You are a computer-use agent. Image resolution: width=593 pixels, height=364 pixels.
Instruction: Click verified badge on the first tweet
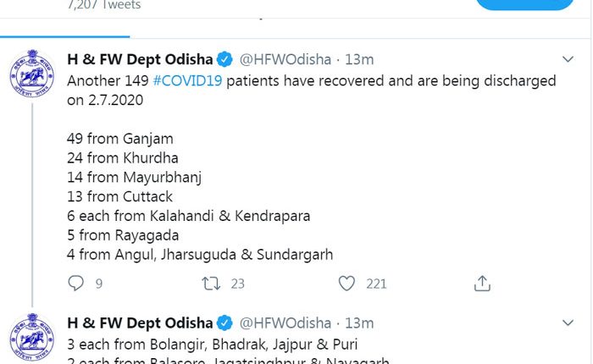(x=225, y=59)
